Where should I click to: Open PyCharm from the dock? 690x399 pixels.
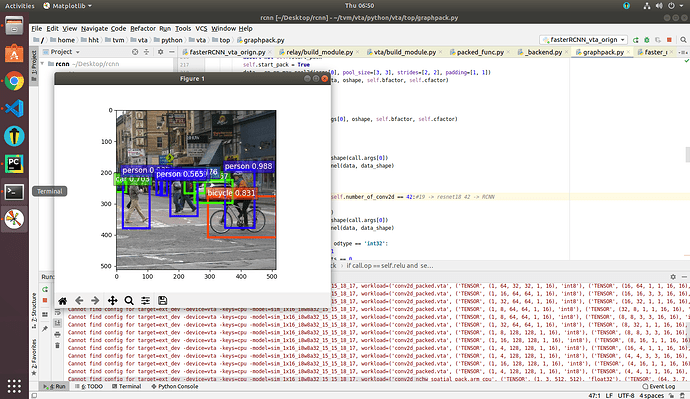tap(14, 164)
